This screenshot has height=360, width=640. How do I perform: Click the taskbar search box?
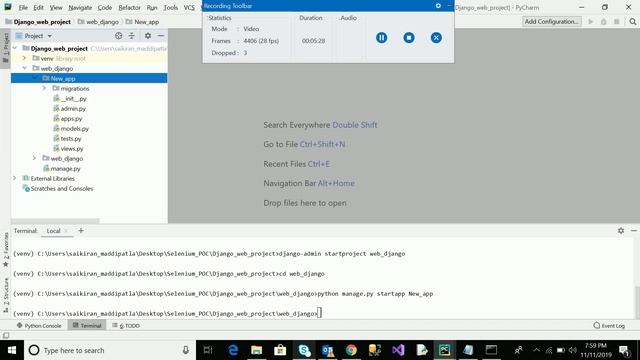click(110, 350)
